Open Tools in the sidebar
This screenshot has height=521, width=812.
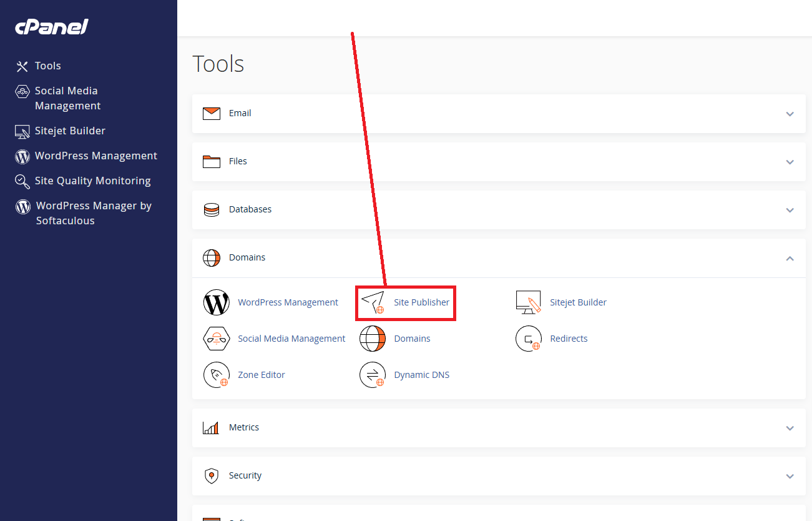click(48, 66)
